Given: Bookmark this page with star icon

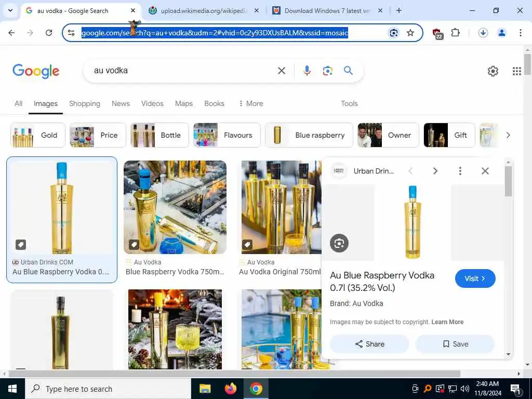Looking at the screenshot, I should pos(410,33).
